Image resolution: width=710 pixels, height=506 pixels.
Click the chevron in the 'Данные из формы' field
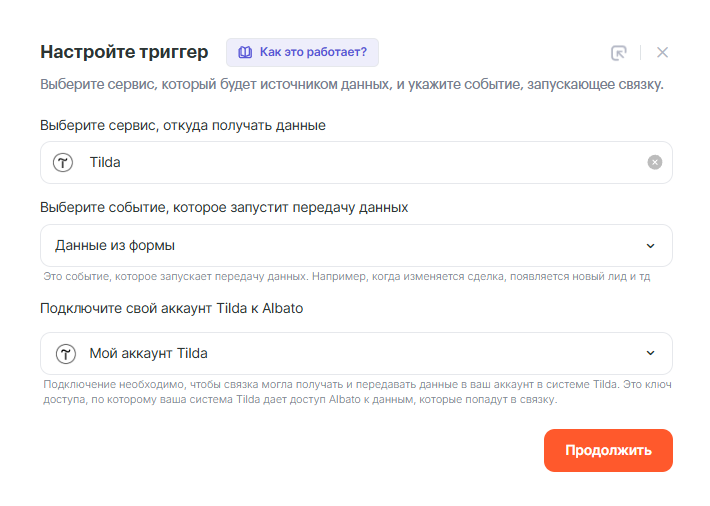(x=650, y=246)
